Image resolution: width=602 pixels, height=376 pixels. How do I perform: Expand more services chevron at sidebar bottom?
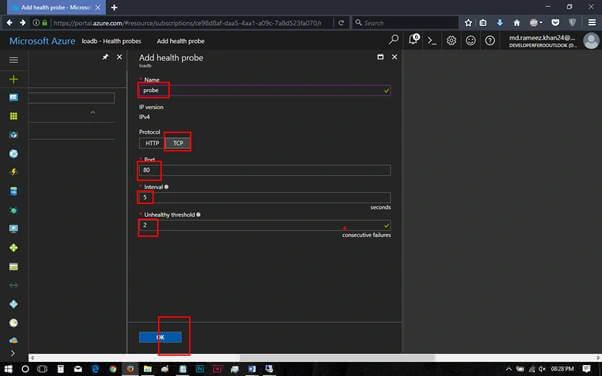tap(13, 353)
